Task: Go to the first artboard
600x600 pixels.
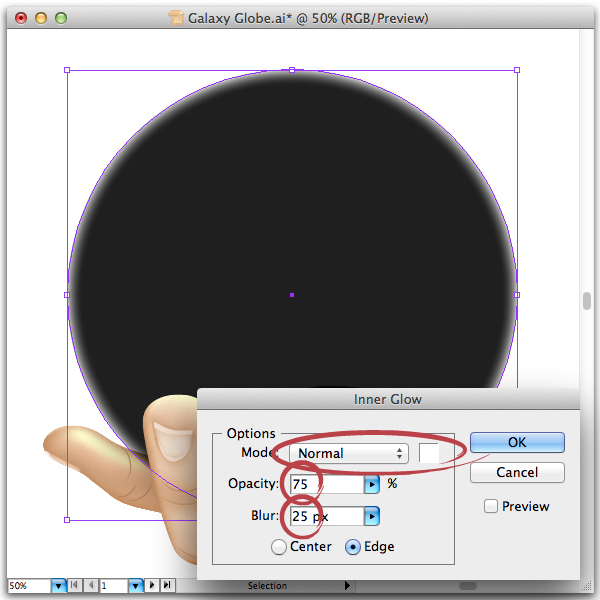Action: click(x=75, y=585)
